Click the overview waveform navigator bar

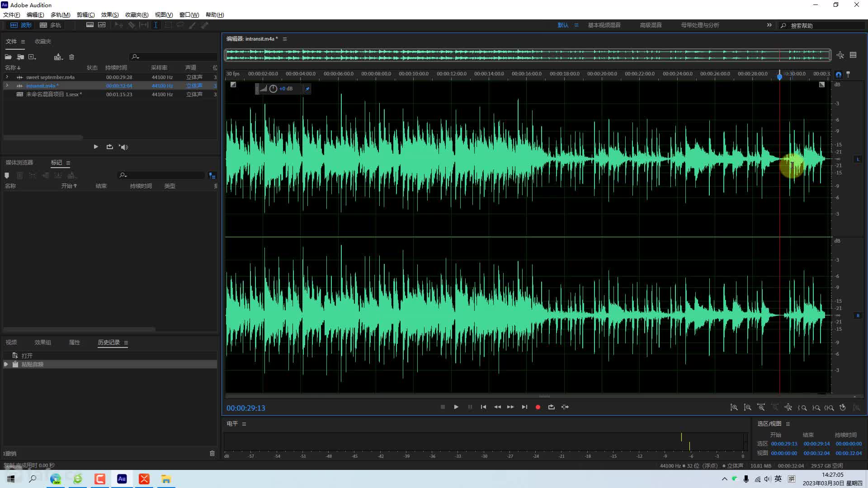(x=528, y=55)
